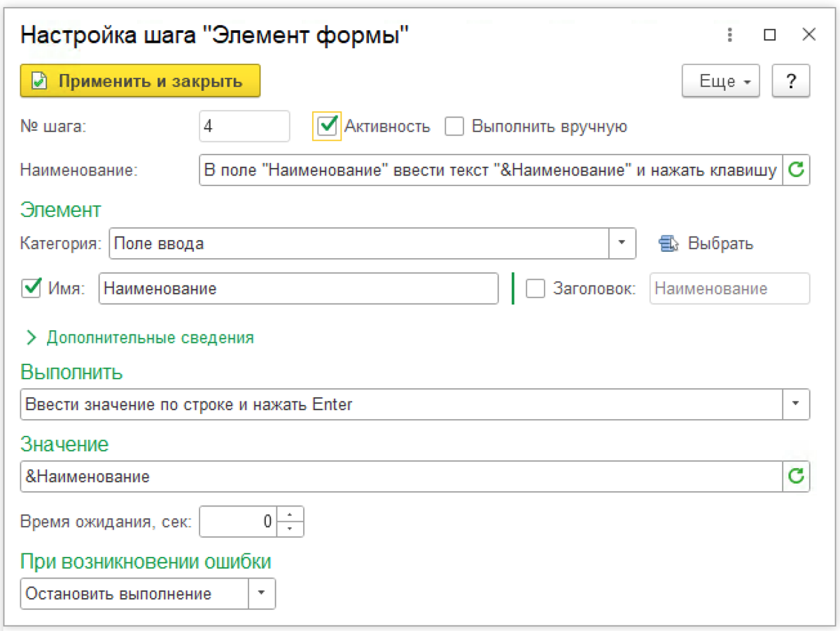Screen dimensions: 840x631
Task: Close the Настройка шага dialog
Action: 809,35
